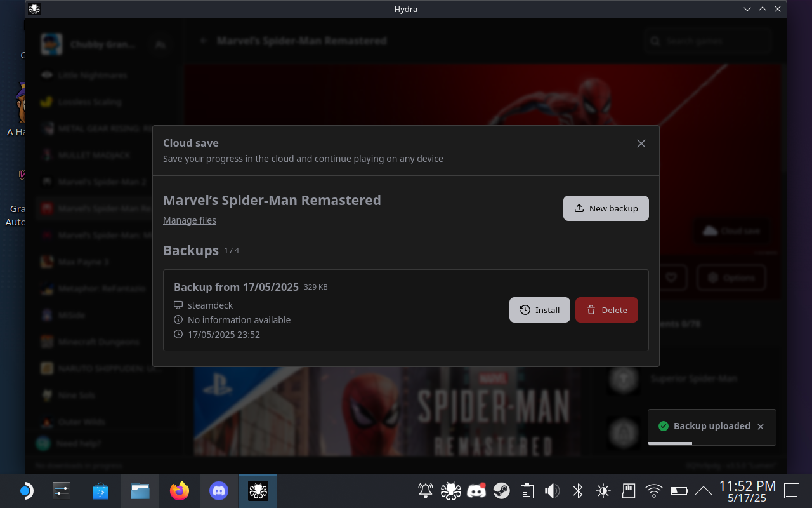Open the clipboard tray icon
Viewport: 812px width, 508px height.
click(x=527, y=491)
